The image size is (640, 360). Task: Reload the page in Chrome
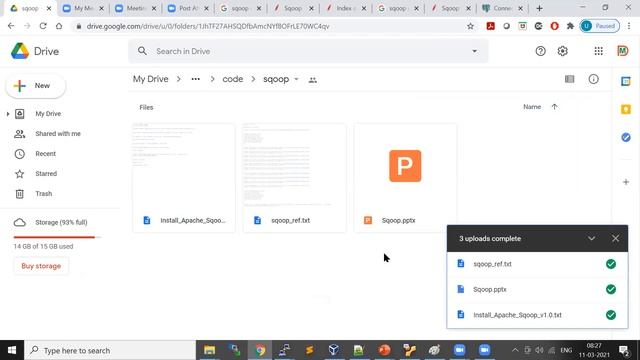tap(43, 26)
